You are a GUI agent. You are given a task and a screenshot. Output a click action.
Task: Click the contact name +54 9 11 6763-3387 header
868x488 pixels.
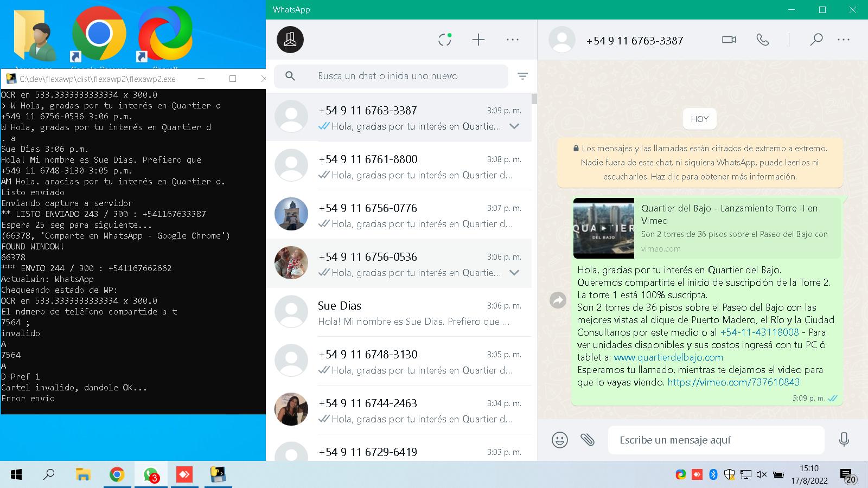click(635, 41)
